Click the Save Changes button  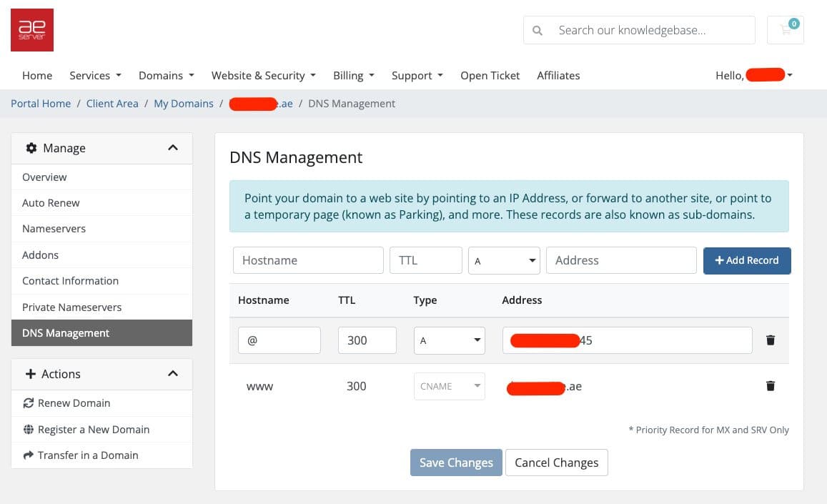point(456,463)
